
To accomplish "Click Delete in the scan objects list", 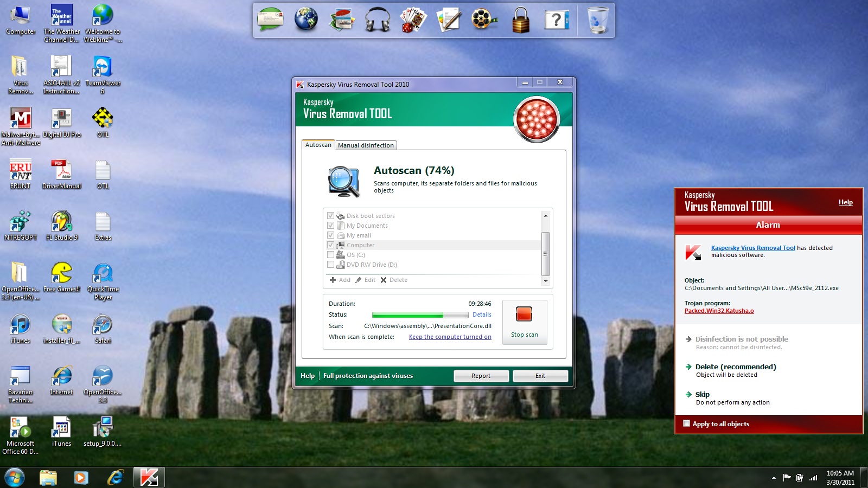I will point(394,280).
